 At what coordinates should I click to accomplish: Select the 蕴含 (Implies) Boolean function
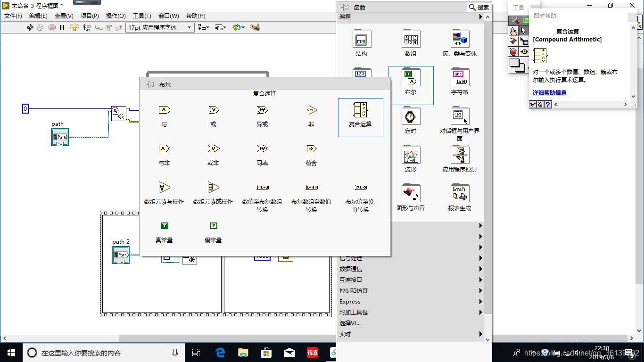tap(311, 154)
